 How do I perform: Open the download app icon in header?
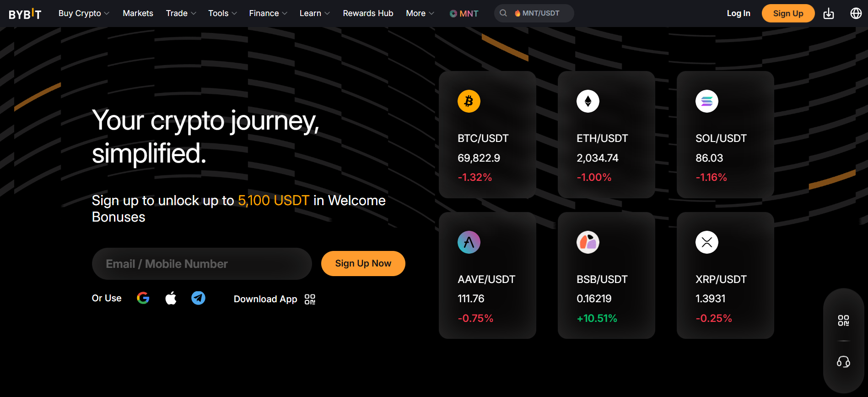pyautogui.click(x=829, y=13)
